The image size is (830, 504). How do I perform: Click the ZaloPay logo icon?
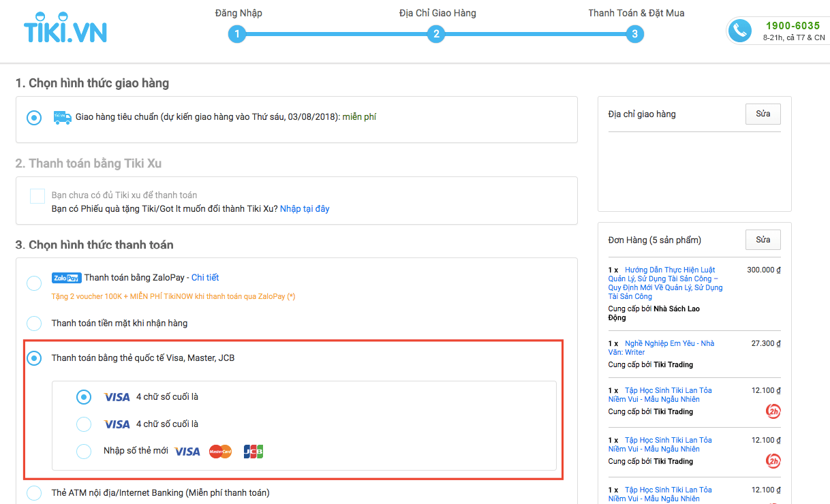[66, 278]
